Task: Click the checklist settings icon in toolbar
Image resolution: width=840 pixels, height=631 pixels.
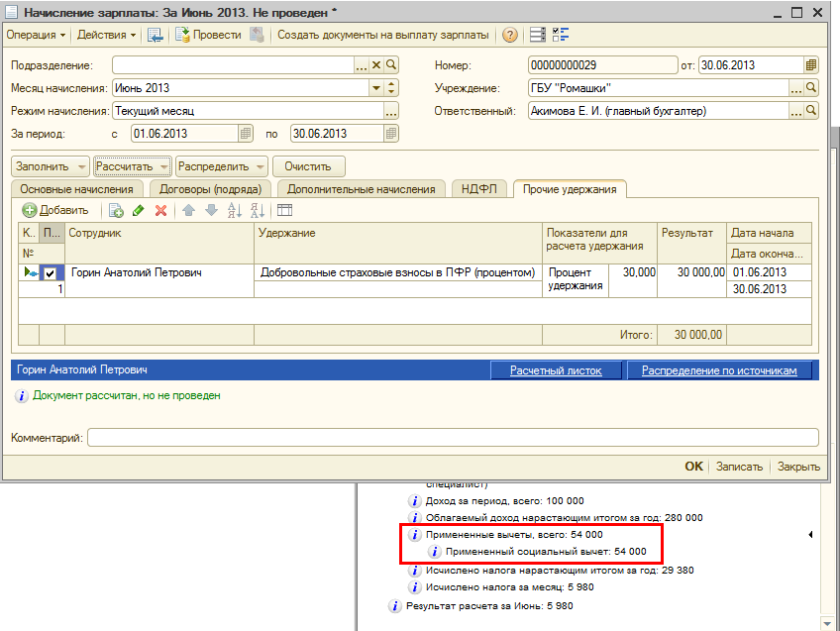Action: (x=561, y=35)
